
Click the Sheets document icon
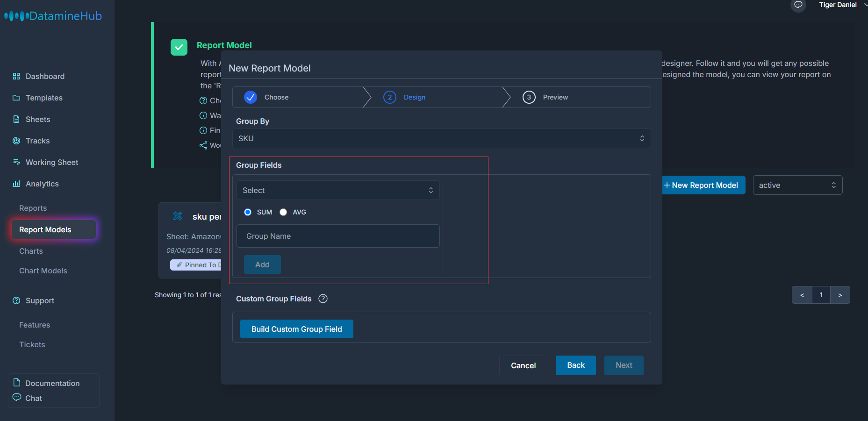click(16, 119)
